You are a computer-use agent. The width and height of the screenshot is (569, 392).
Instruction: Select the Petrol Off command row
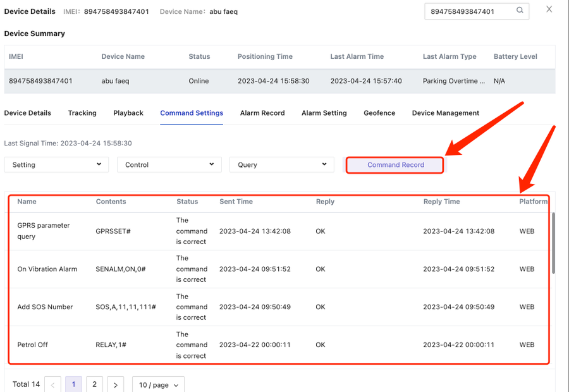tap(278, 345)
